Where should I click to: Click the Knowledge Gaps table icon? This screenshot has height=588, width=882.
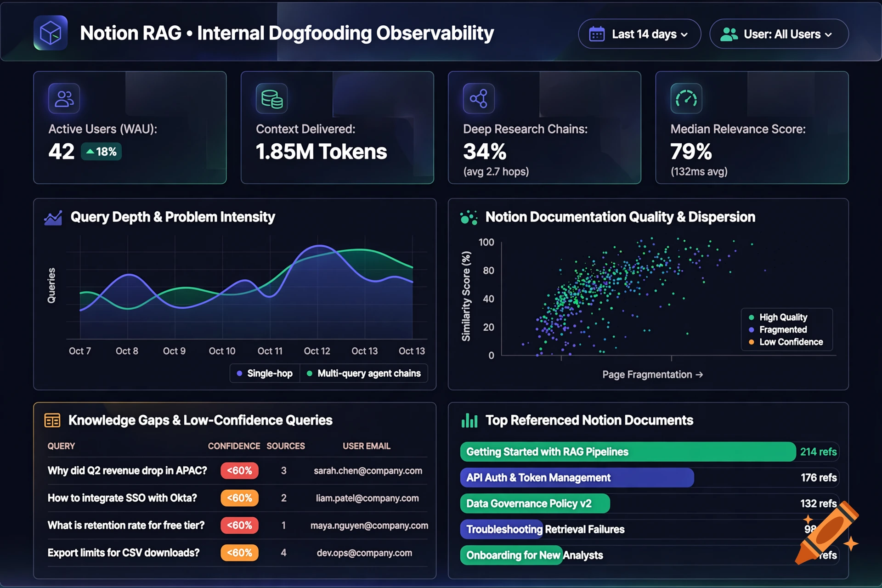pyautogui.click(x=52, y=420)
